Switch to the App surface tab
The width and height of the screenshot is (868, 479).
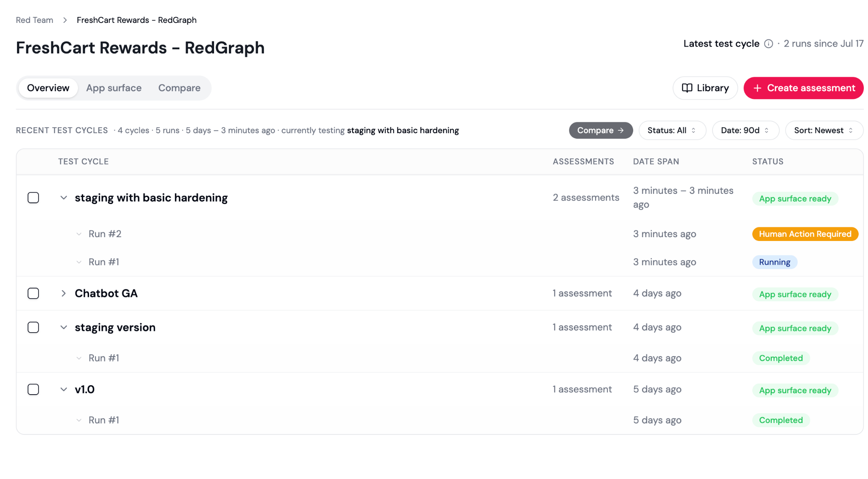tap(114, 88)
